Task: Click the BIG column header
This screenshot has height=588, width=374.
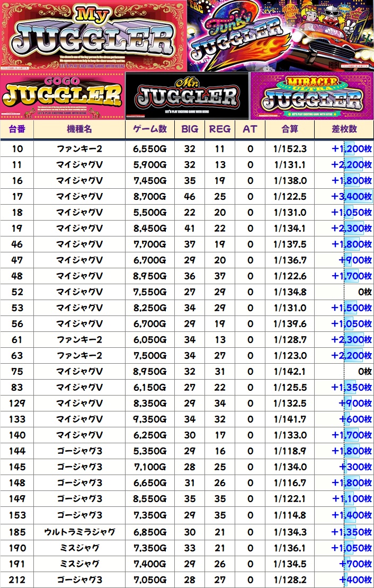Action: click(190, 129)
